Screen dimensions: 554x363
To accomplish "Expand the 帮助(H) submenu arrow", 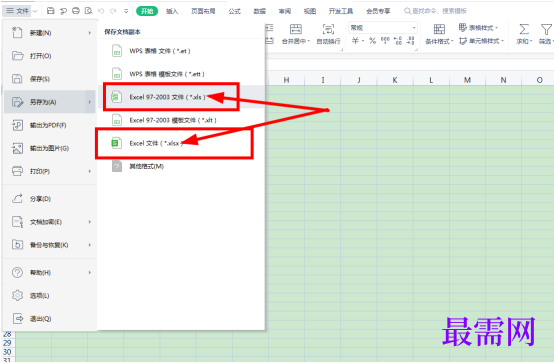I will tap(90, 273).
